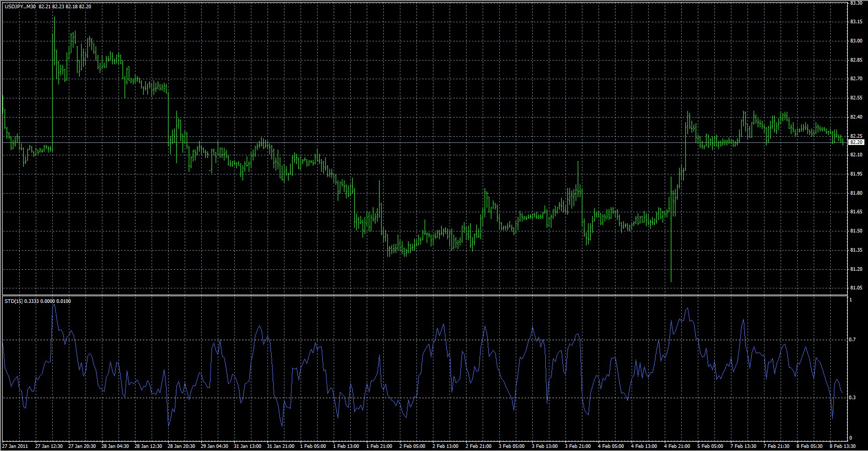Select the 0.3 level on STD scale
This screenshot has width=868, height=451.
[852, 398]
